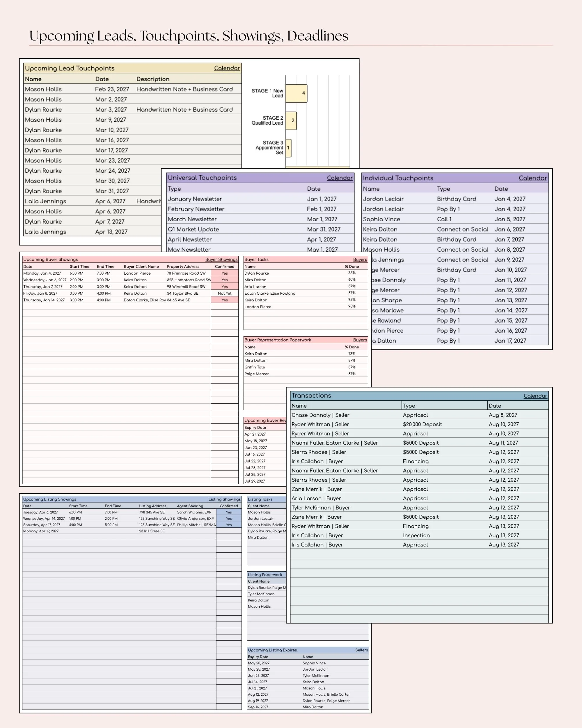Open Calendar link in Transactions table
This screenshot has height=728, width=582.
pos(535,396)
